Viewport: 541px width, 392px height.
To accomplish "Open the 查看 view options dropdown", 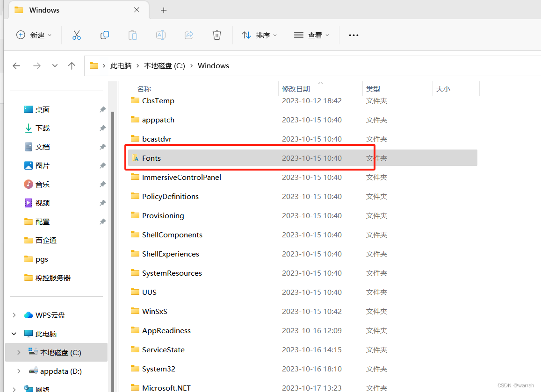I will click(x=311, y=35).
